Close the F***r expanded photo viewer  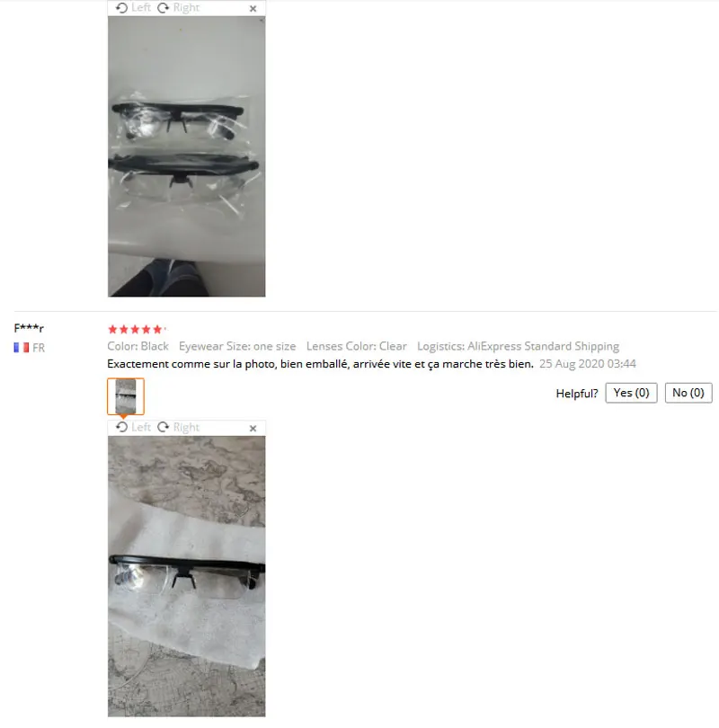(x=253, y=428)
